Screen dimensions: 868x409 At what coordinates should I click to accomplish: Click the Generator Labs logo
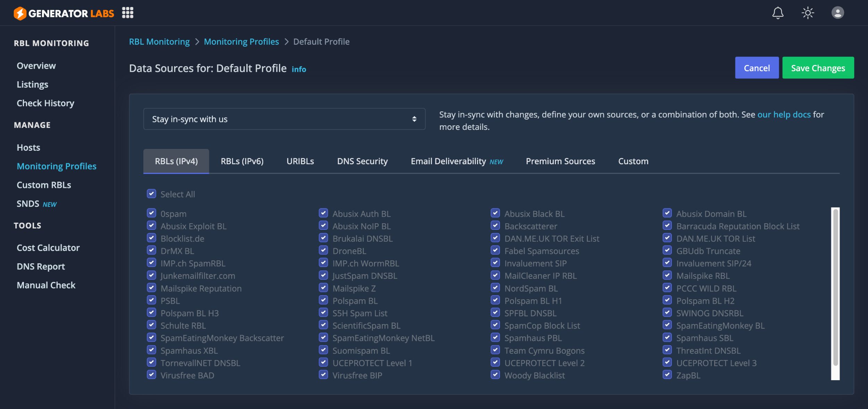[x=64, y=13]
